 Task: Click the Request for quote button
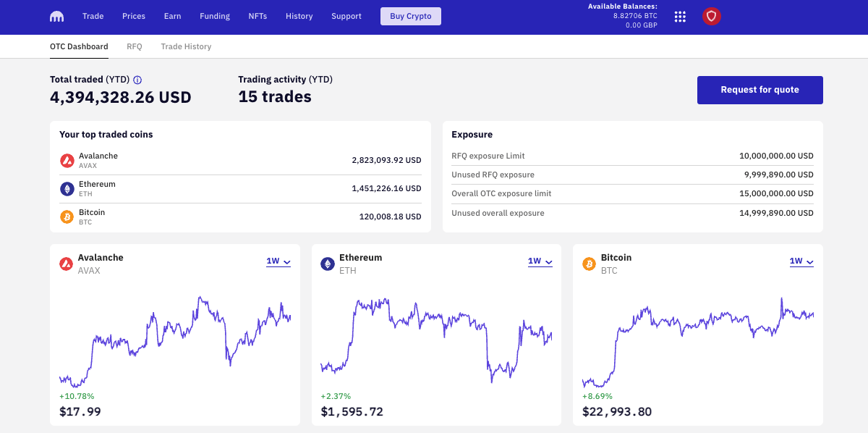click(759, 90)
